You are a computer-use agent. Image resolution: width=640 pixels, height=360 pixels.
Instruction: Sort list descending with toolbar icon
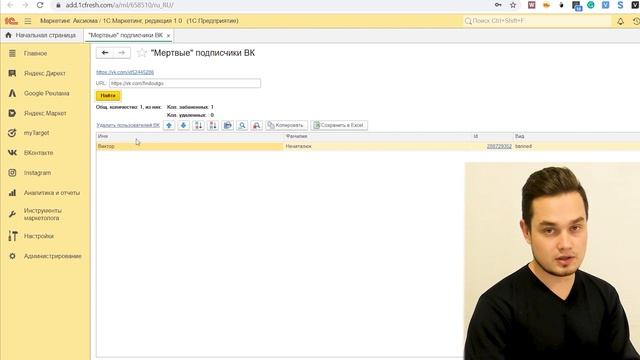(x=213, y=125)
